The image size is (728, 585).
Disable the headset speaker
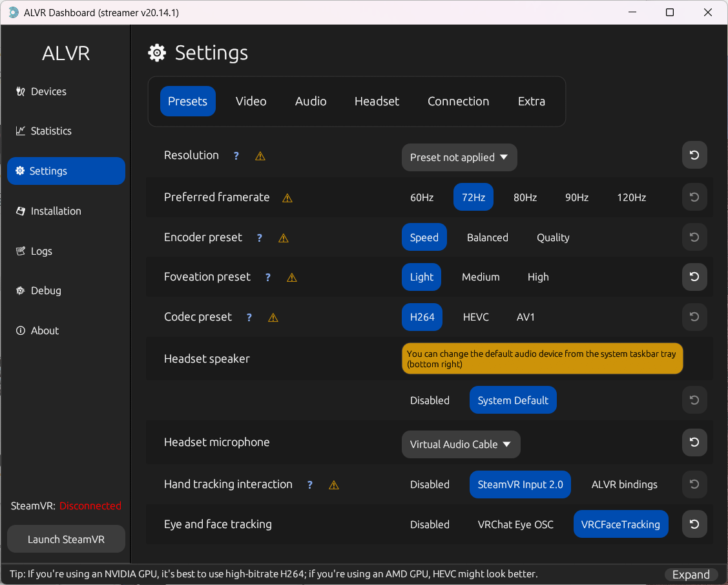tap(430, 400)
